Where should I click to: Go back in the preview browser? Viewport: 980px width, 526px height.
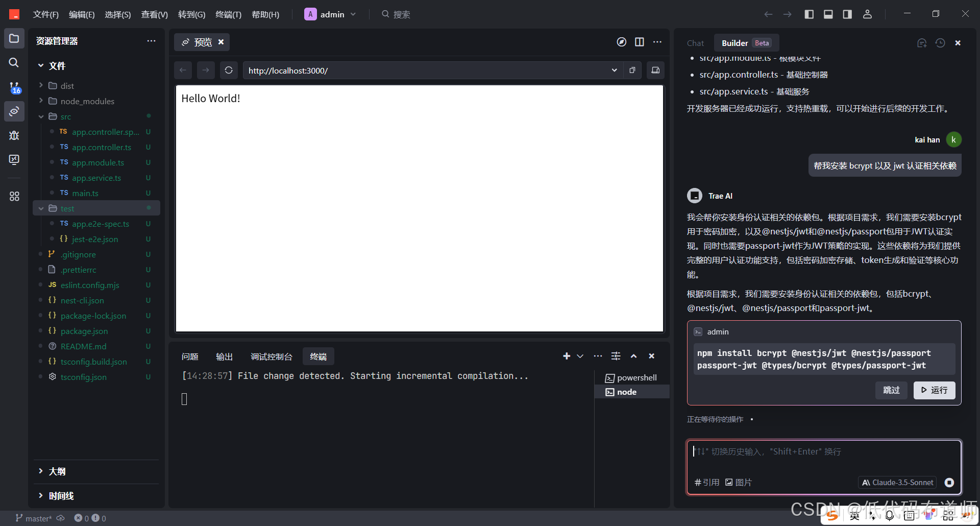point(183,70)
